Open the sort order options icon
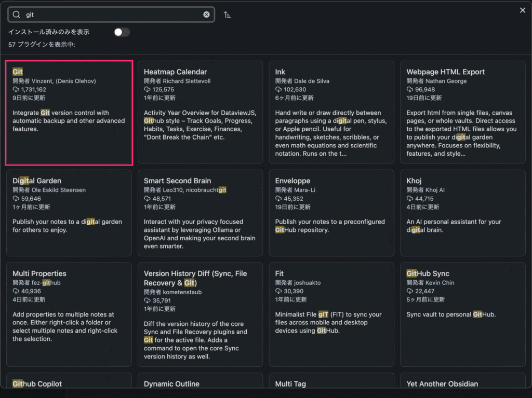 228,15
